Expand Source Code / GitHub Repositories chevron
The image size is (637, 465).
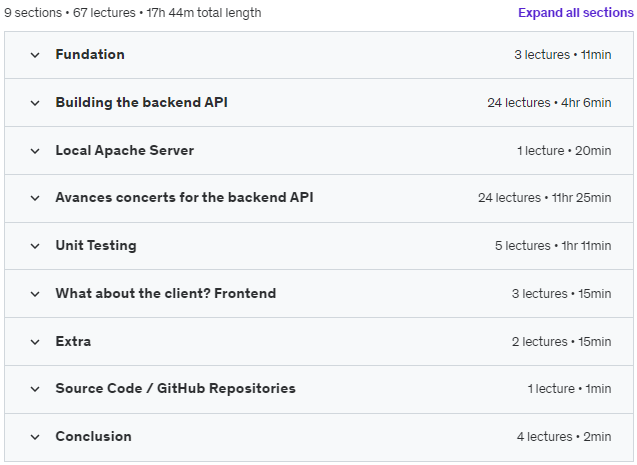[35, 389]
